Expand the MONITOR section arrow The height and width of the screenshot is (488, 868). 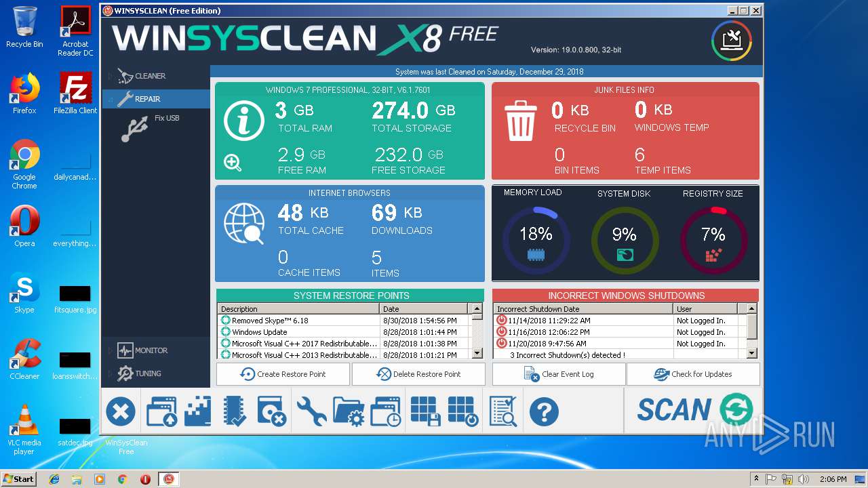tap(111, 350)
